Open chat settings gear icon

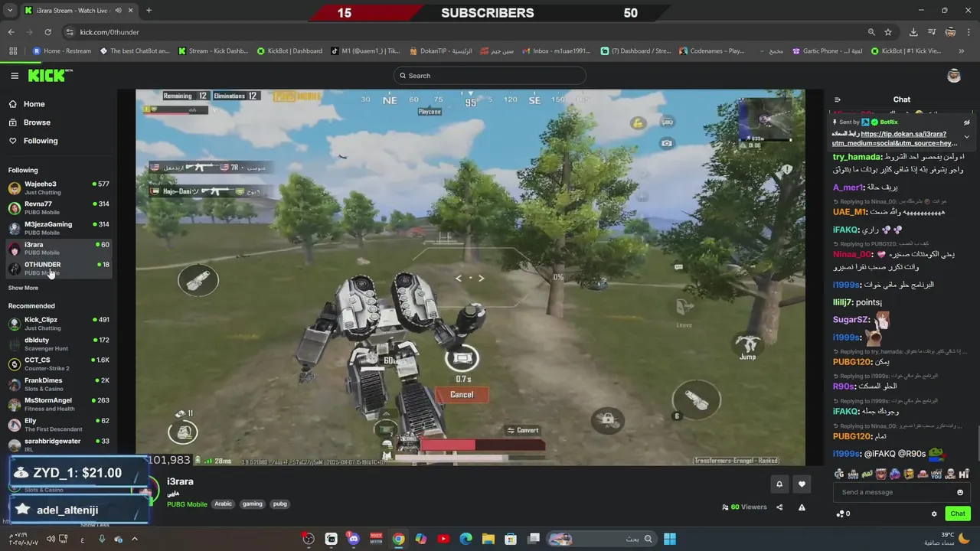[934, 514]
